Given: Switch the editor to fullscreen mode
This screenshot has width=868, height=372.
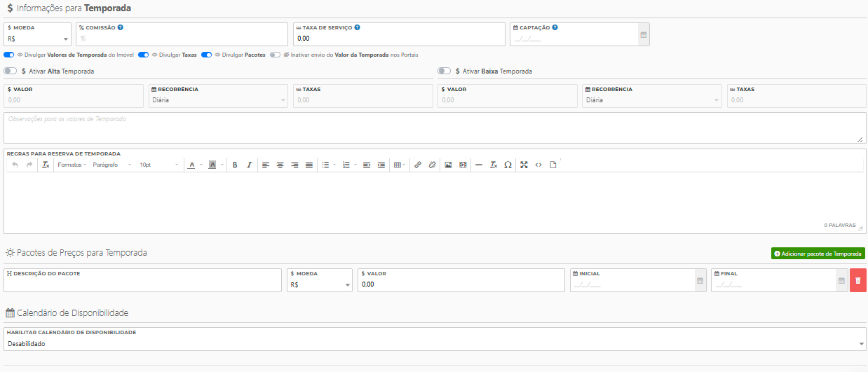Looking at the screenshot, I should (x=524, y=165).
